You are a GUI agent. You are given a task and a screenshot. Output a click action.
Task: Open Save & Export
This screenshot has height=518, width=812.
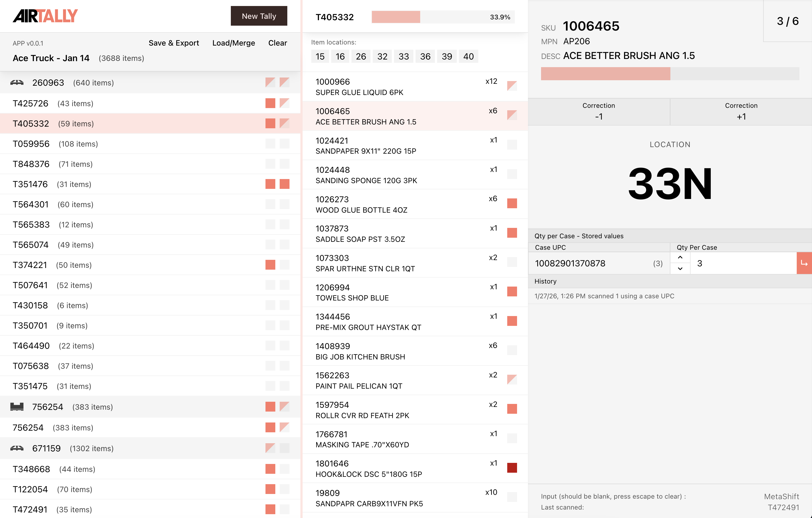pos(174,43)
